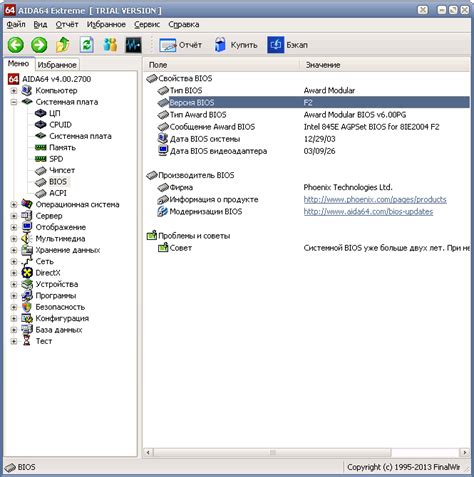This screenshot has height=477, width=474.
Task: Switch to the Избранное tab
Action: 57,65
